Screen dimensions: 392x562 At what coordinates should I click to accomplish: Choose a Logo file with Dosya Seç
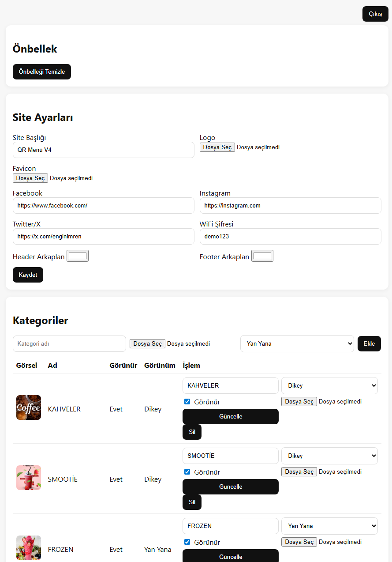[217, 147]
